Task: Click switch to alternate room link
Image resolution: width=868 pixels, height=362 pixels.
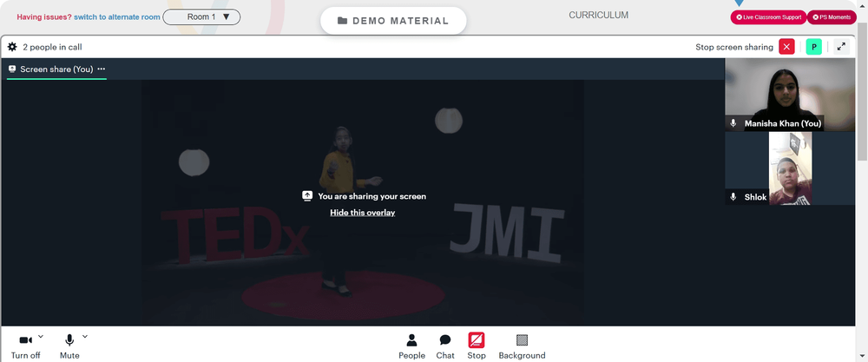Action: click(117, 17)
